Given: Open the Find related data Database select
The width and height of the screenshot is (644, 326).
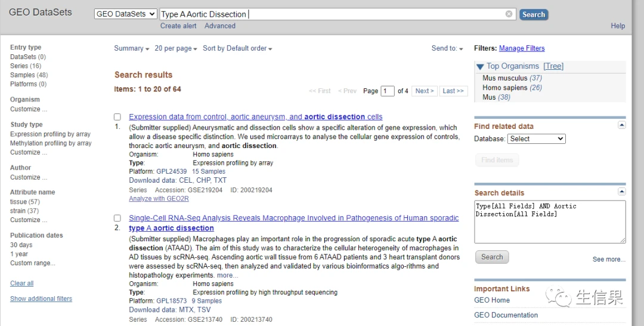Looking at the screenshot, I should coord(537,139).
